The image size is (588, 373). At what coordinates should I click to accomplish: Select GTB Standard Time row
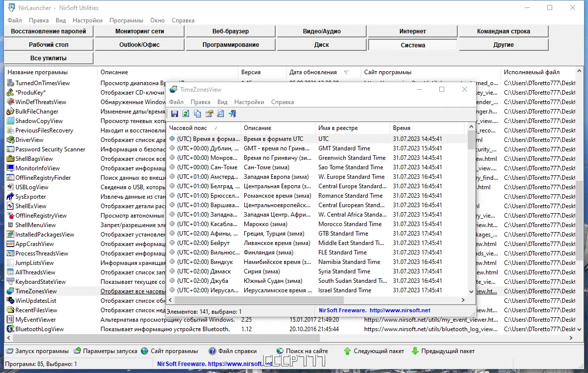(x=317, y=234)
